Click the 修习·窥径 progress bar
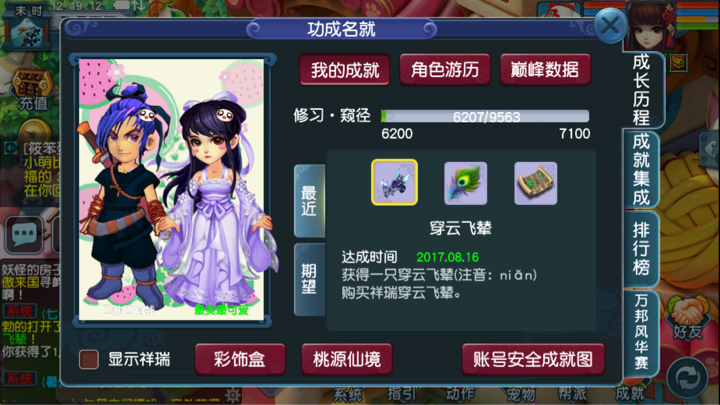This screenshot has width=720, height=405. 485,116
